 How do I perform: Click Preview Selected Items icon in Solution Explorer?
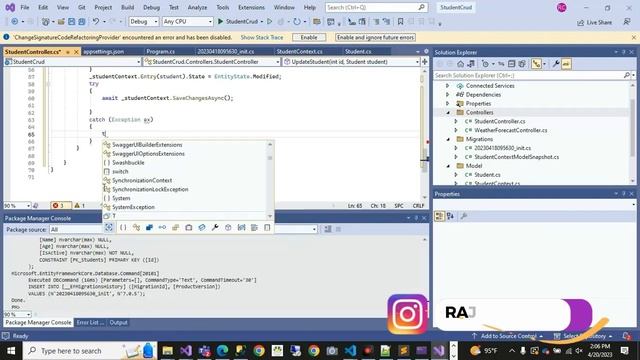coord(566,64)
